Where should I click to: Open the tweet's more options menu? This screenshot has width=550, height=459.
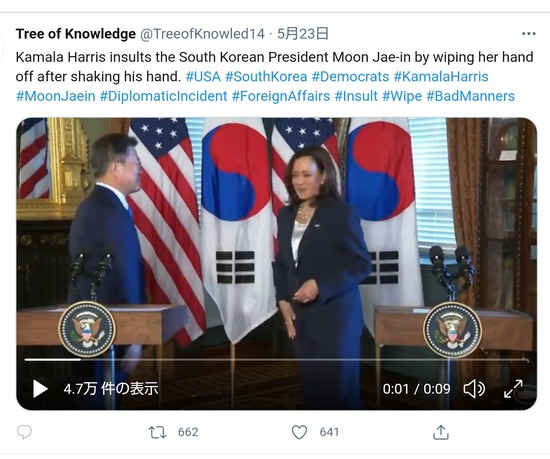click(x=529, y=34)
